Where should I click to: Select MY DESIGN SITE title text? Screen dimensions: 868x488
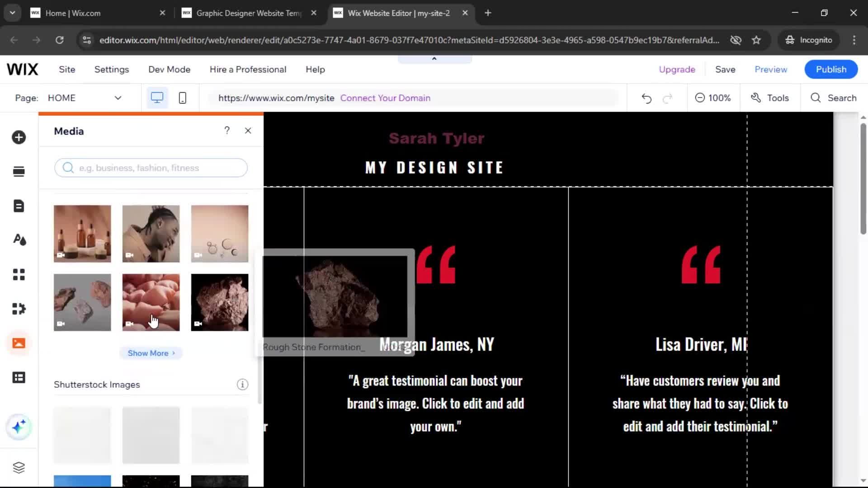(434, 168)
